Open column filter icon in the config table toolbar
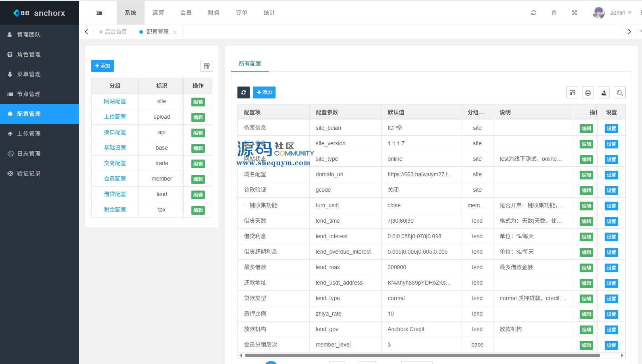642x364 pixels. tap(572, 92)
